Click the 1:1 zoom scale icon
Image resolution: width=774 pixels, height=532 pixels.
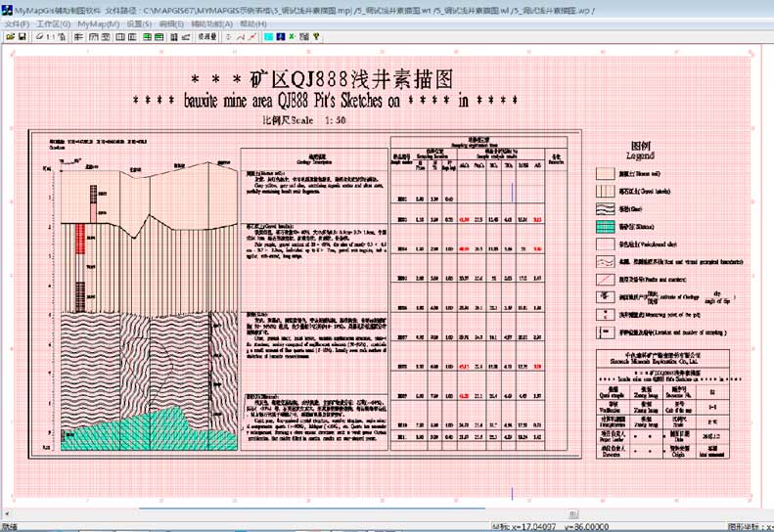[x=50, y=36]
